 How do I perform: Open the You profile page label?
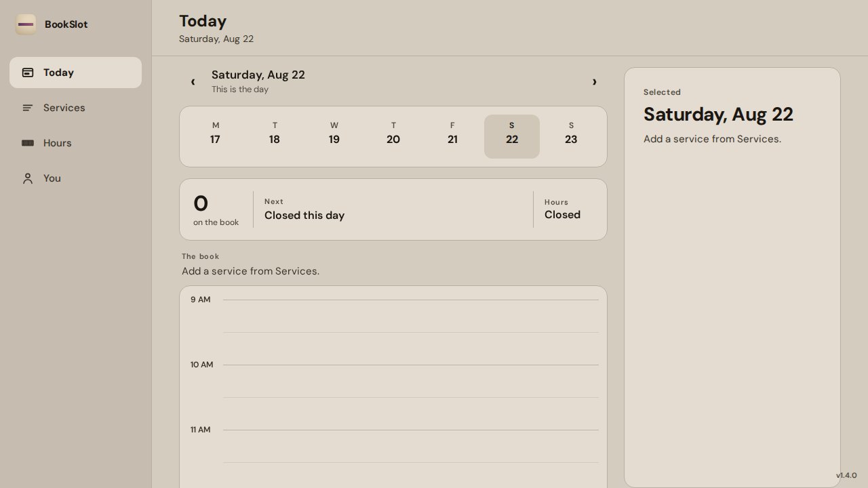(x=52, y=178)
